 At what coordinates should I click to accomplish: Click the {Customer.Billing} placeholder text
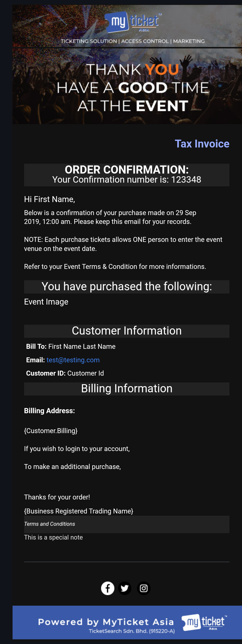(51, 430)
